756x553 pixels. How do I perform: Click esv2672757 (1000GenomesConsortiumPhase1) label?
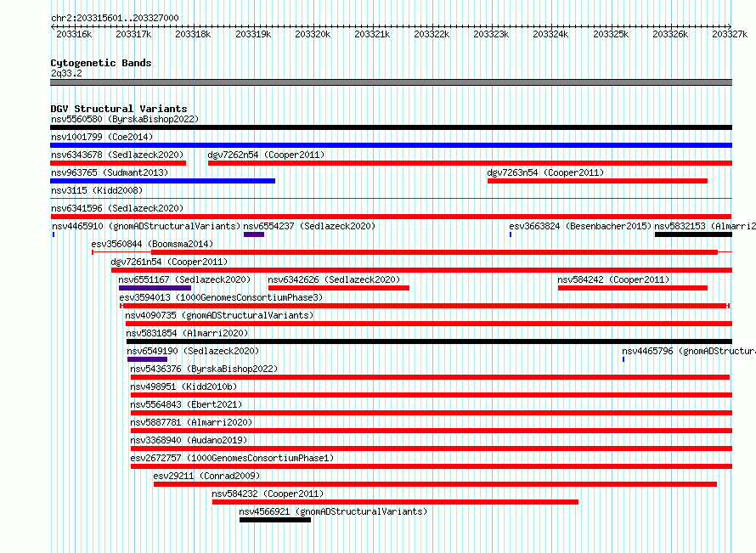pos(232,458)
